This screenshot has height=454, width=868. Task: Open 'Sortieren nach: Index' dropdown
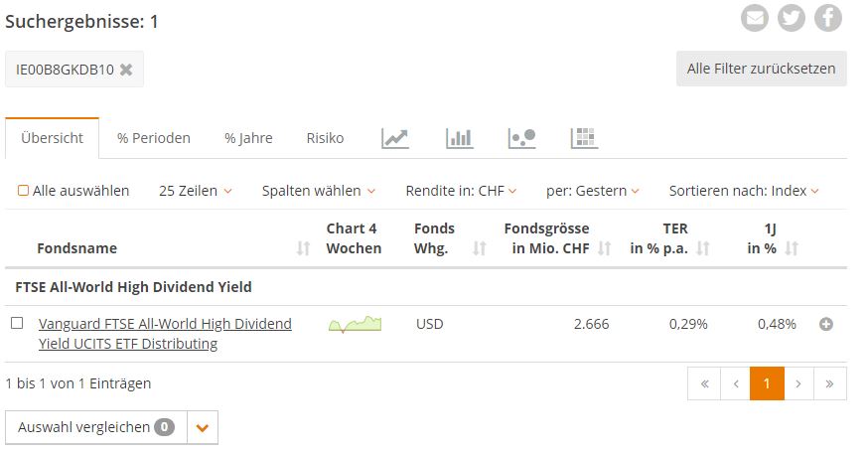coord(744,191)
